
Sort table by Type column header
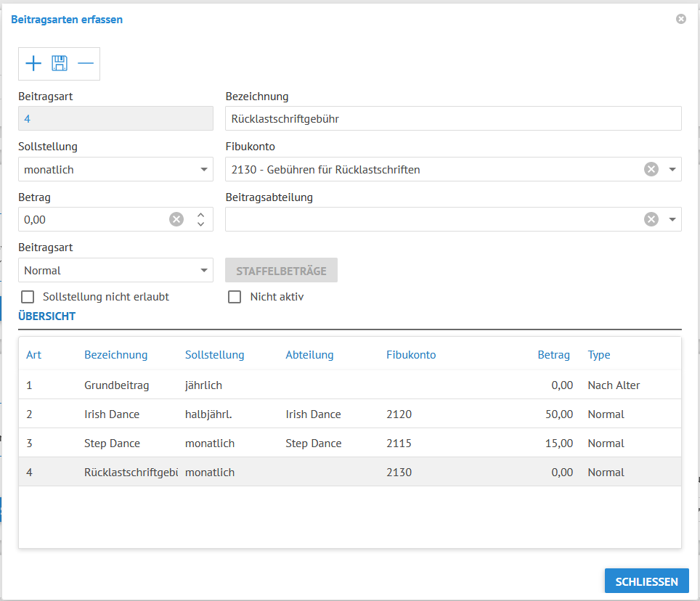tap(598, 355)
